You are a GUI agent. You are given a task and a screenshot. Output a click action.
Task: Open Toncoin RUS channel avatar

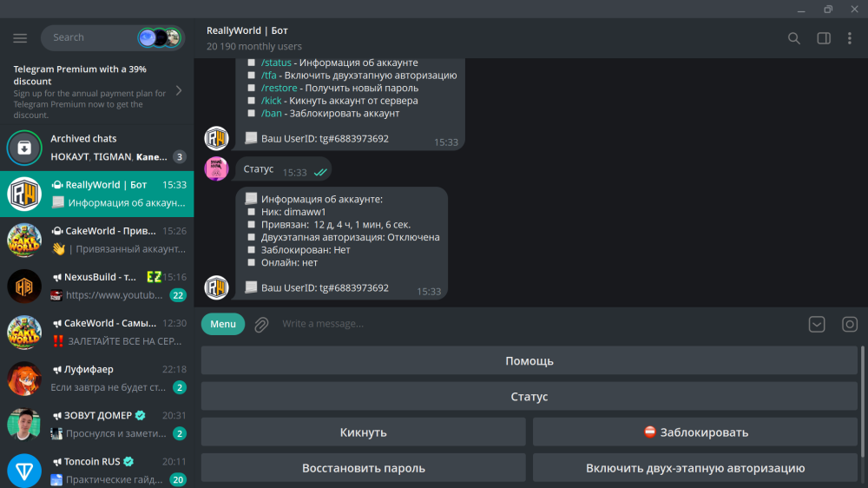[24, 471]
